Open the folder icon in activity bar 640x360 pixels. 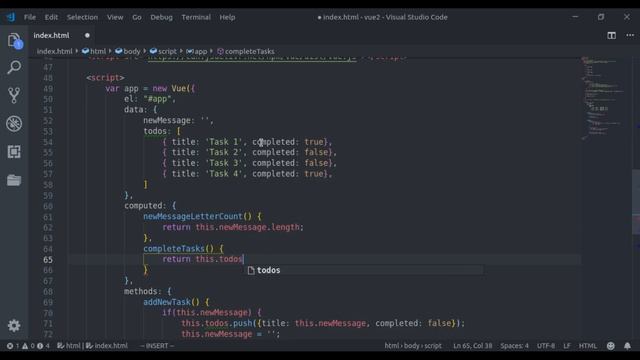tap(14, 180)
